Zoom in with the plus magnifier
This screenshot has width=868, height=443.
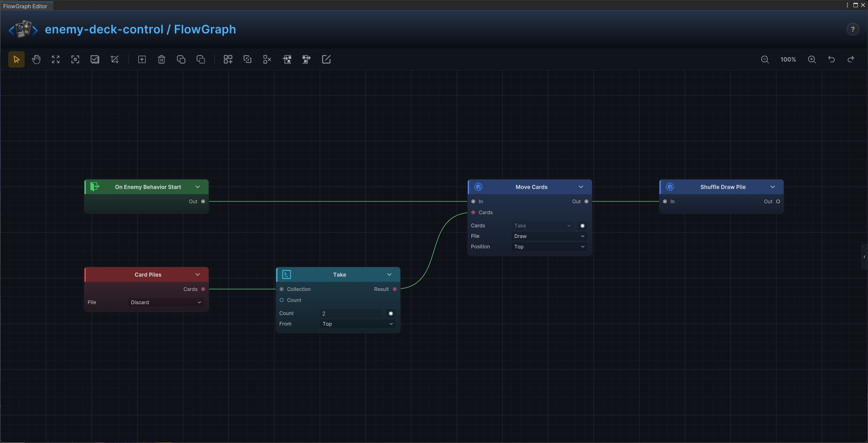[x=812, y=59]
